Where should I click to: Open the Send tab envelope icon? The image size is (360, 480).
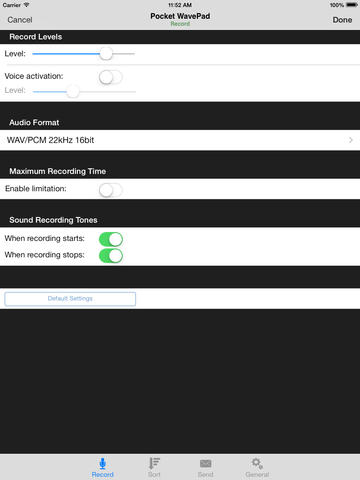(205, 463)
